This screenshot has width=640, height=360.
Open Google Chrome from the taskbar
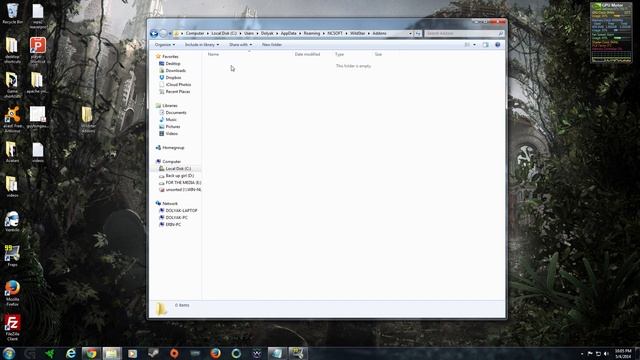(x=91, y=353)
